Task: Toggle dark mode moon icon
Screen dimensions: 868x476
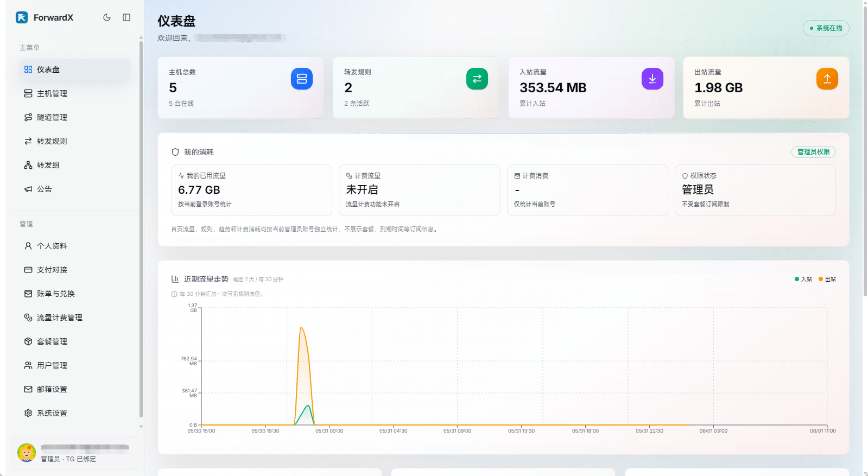Action: (107, 17)
